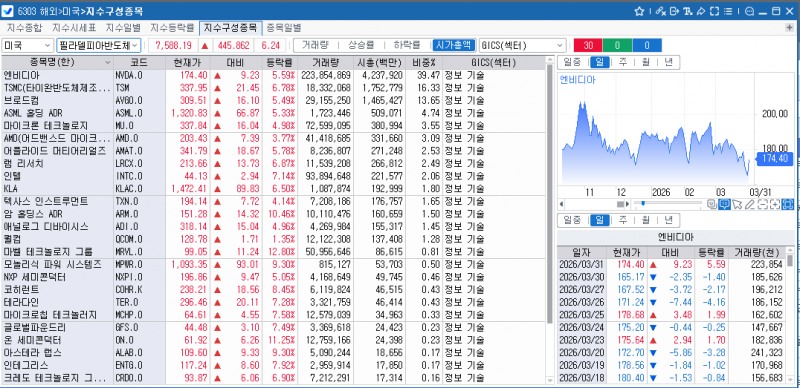Screen dimensions: 800x388
Task: Select the 브로드컴 stock row
Action: (x=273, y=101)
